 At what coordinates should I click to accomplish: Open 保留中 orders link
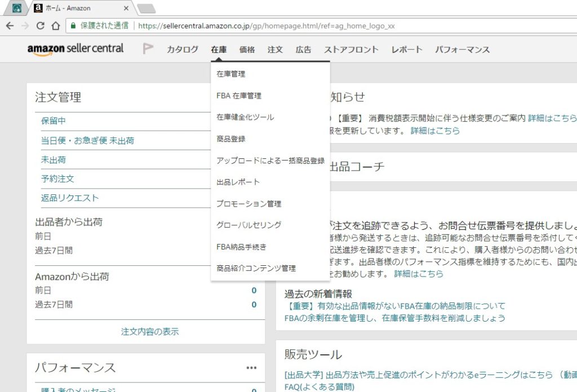54,121
